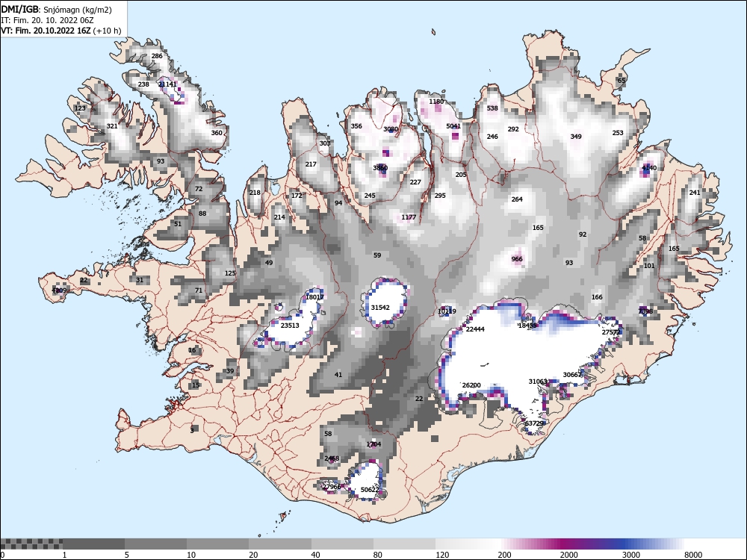Screen dimensions: 747x560
Task: Click the snow value 4140
Action: tap(649, 168)
